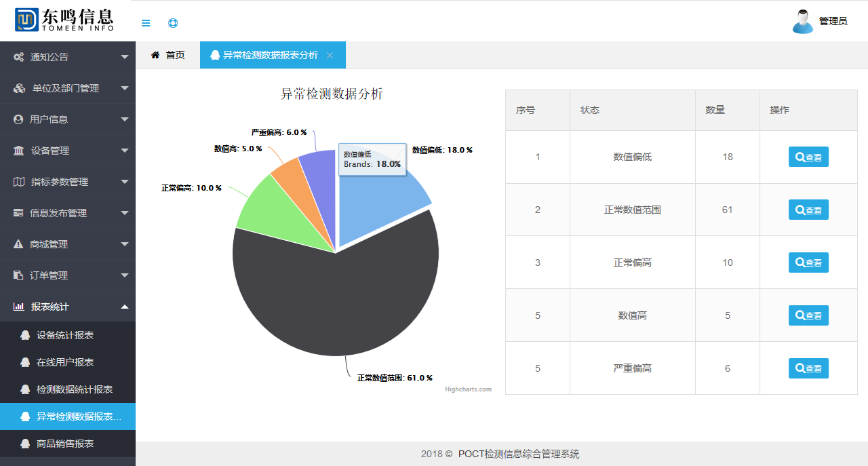Expand the 用户信息 menu arrow
The width and height of the screenshot is (868, 466).
124,119
